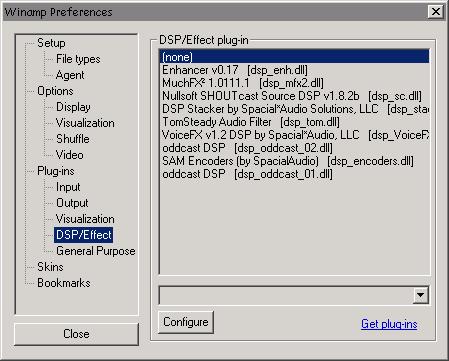Open General Purpose plug-ins page
449x361 pixels.
click(96, 251)
